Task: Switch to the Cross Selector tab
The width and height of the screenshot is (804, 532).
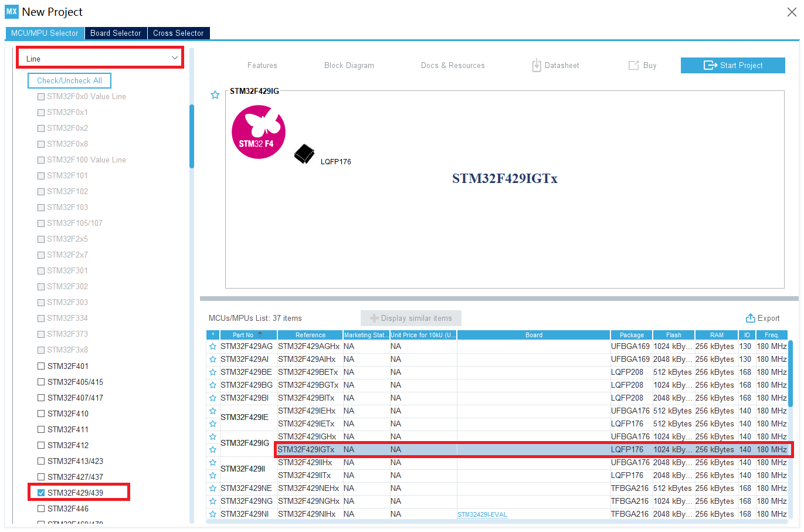Action: click(178, 33)
